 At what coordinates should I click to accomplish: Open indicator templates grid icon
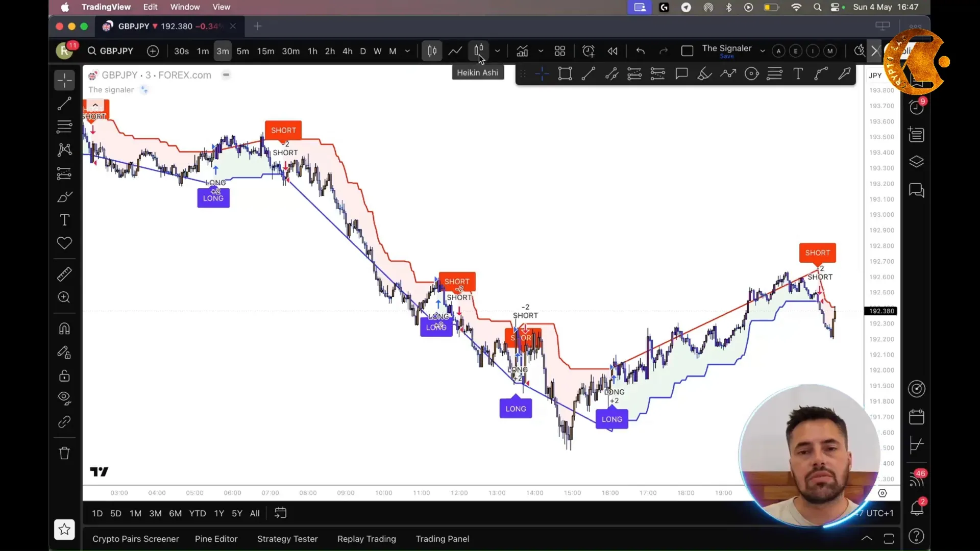[x=560, y=51]
